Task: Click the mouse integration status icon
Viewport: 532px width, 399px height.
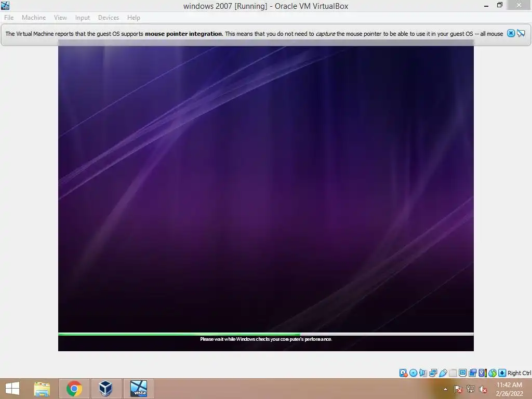Action: point(493,373)
